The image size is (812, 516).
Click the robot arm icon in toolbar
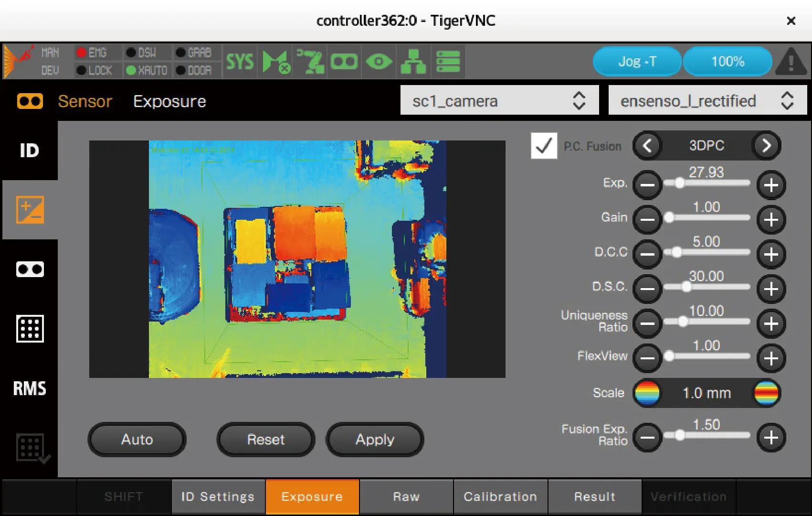click(310, 62)
